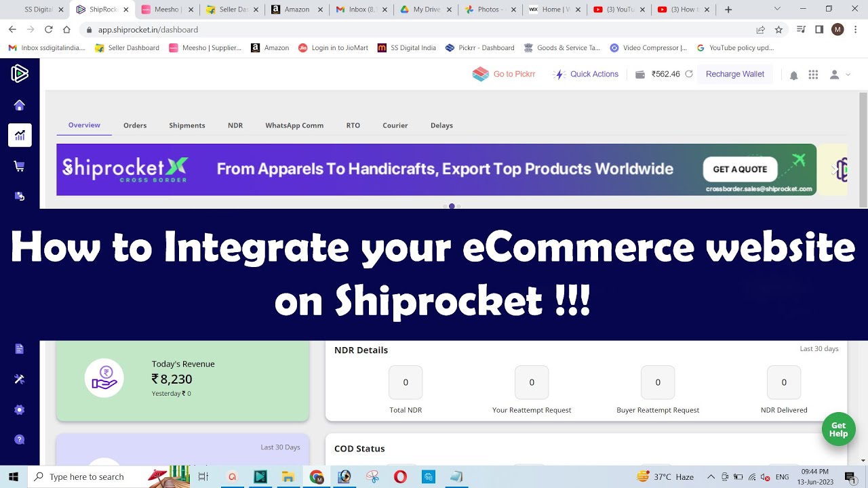This screenshot has height=488, width=868.
Task: Click the Go to Pickrr icon
Action: [480, 74]
